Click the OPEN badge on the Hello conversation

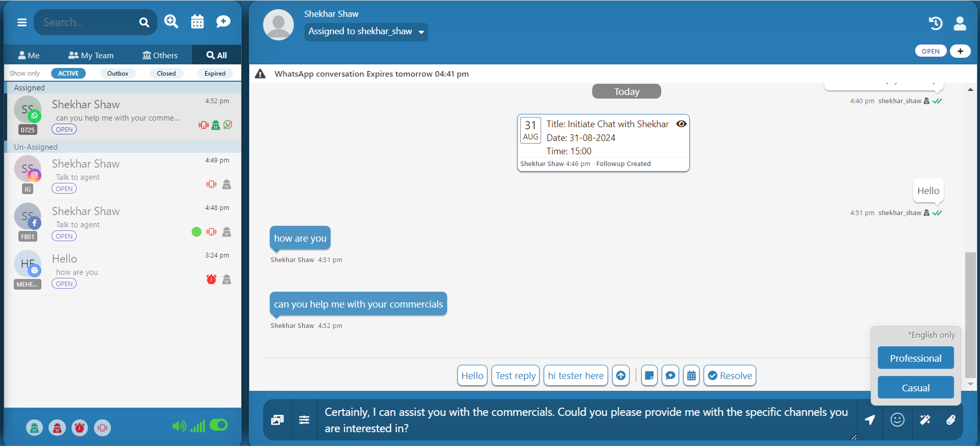64,284
